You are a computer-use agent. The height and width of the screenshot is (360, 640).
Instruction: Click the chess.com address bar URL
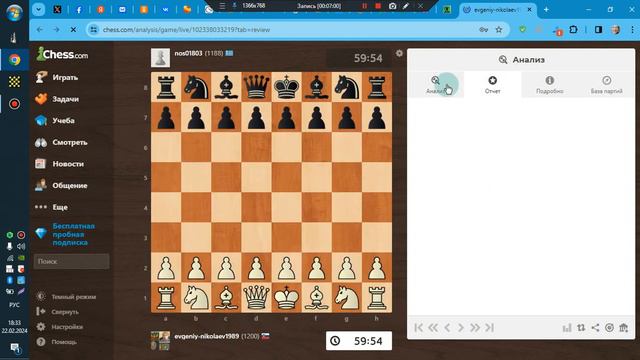[186, 29]
